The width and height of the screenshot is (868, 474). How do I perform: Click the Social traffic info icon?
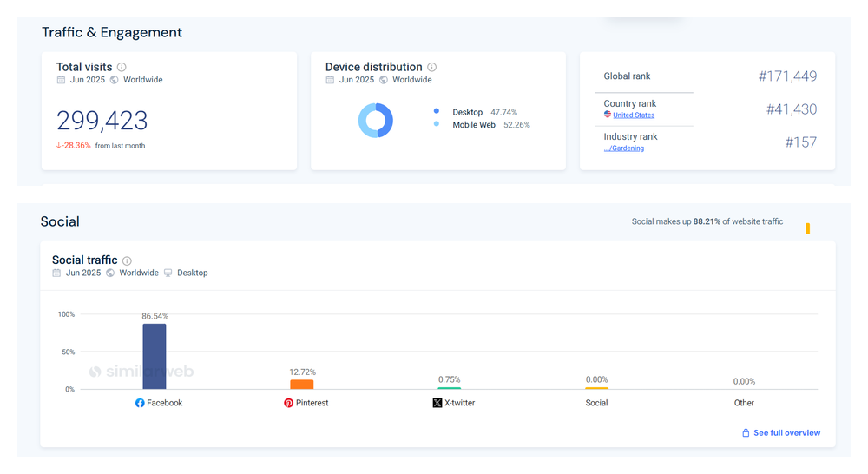[x=127, y=260]
